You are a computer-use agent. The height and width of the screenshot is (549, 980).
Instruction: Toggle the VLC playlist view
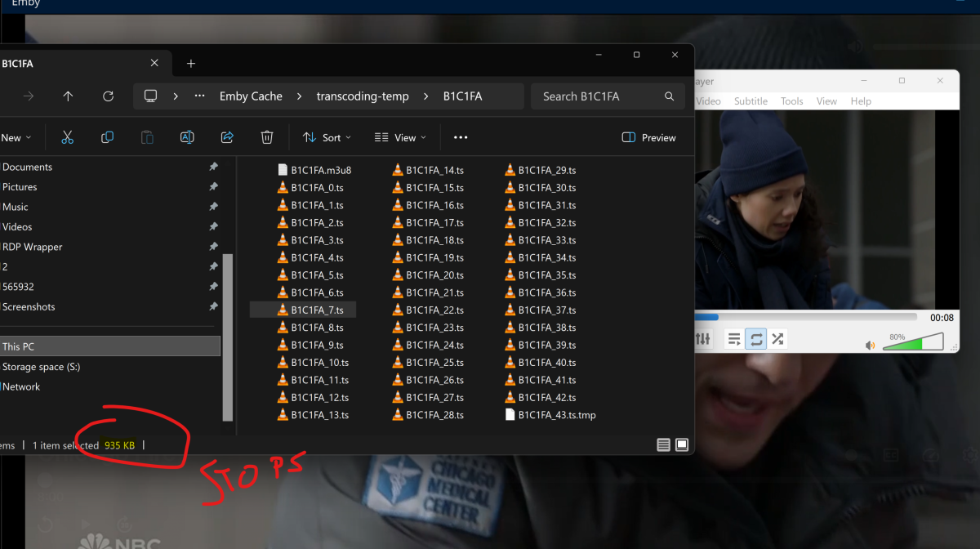(734, 338)
